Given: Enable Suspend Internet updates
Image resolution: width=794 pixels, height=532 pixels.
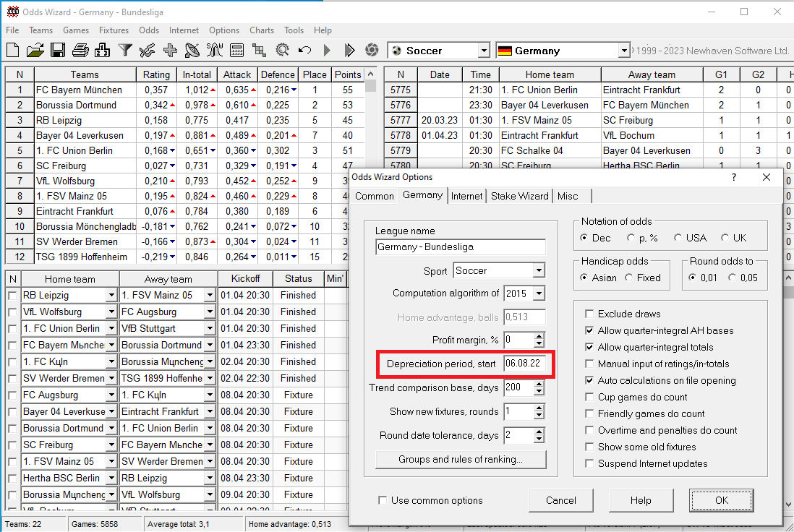Looking at the screenshot, I should pyautogui.click(x=589, y=463).
